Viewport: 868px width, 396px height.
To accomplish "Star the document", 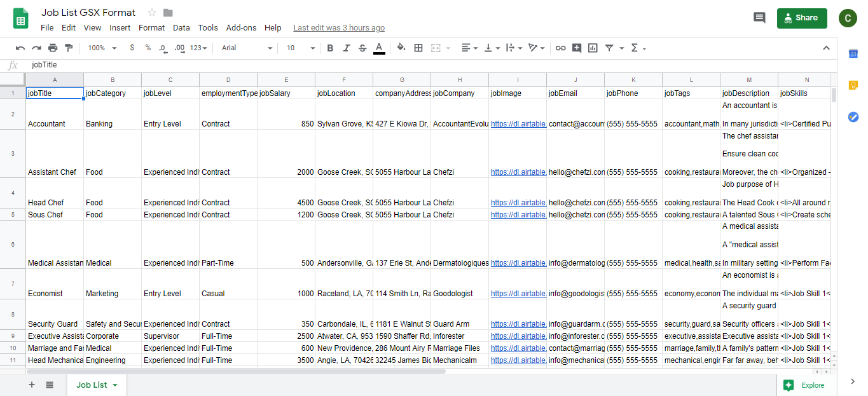I will [x=152, y=12].
